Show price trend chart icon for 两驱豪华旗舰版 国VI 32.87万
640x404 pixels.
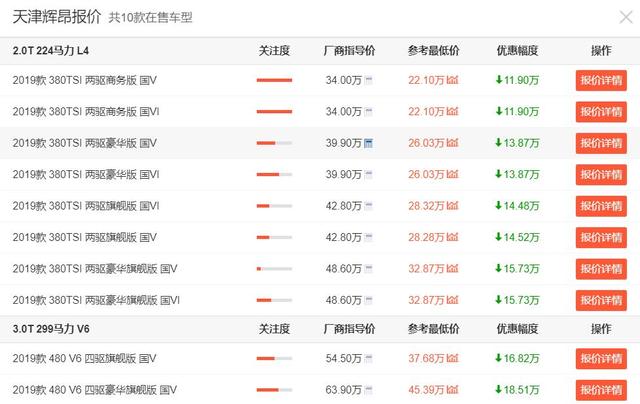pos(452,300)
